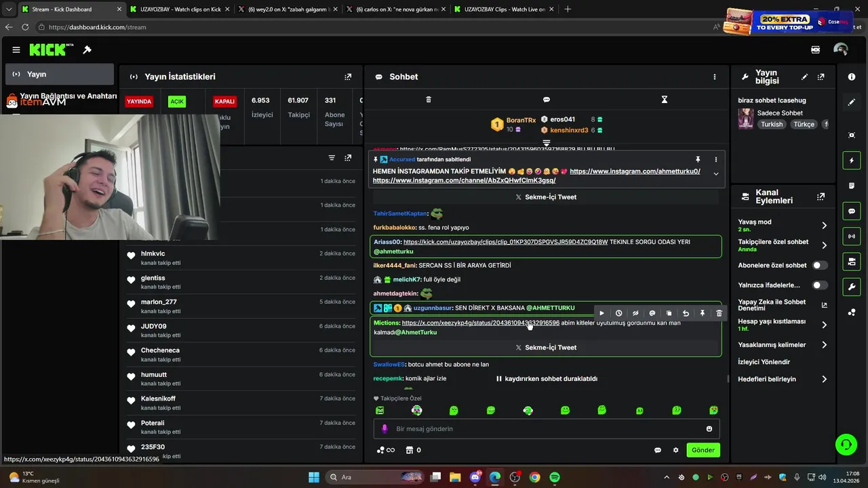Click the info icon in right sidebar

click(x=852, y=77)
